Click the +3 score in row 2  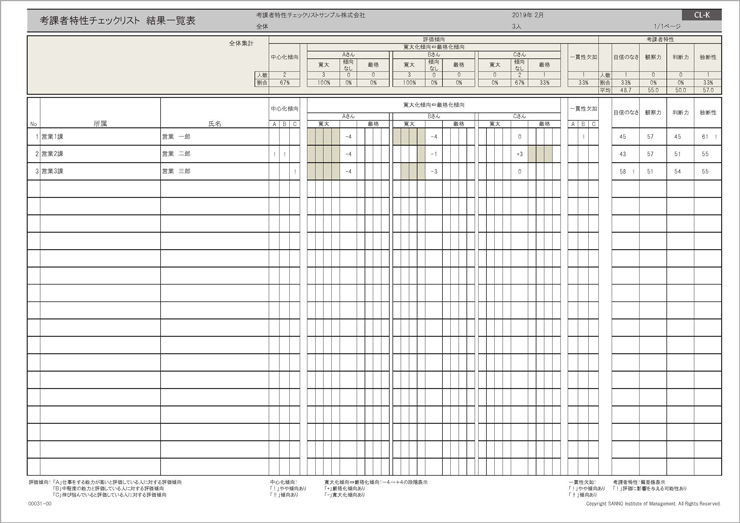point(520,154)
